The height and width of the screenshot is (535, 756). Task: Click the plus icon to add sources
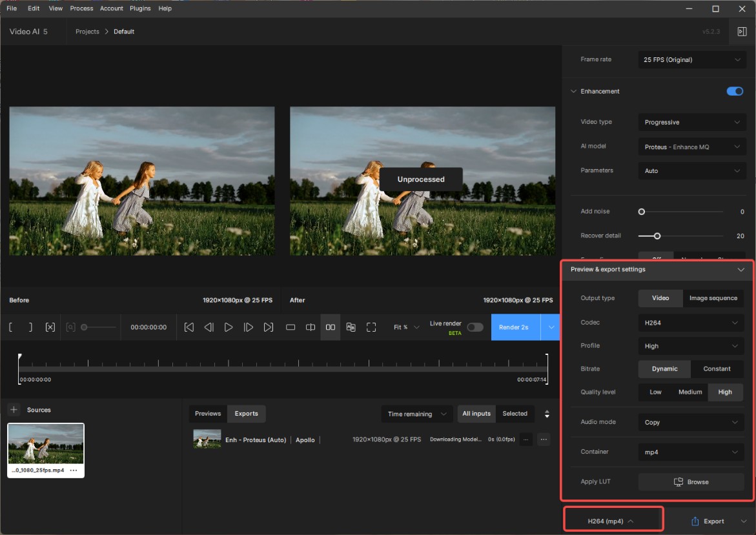(x=14, y=410)
